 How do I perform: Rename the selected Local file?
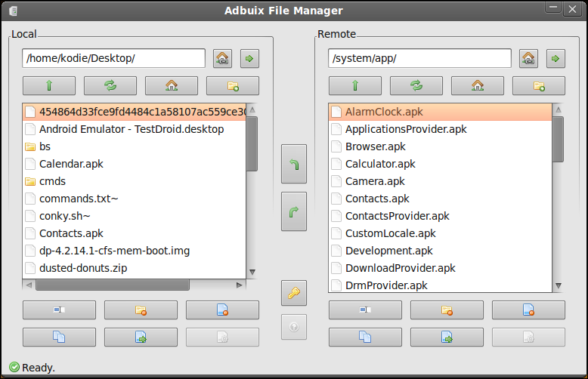(x=59, y=310)
